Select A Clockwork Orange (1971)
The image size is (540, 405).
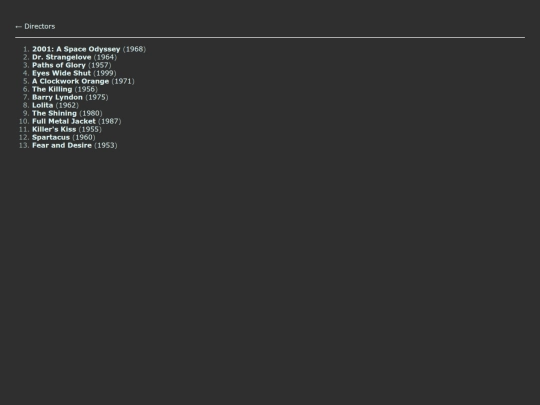[x=83, y=81]
